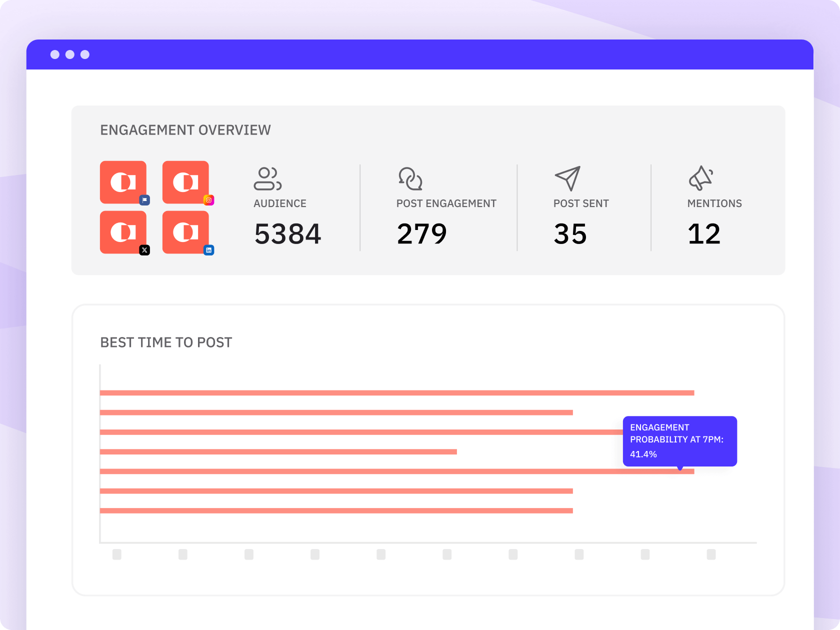Select the topmost bar in the chart

click(x=397, y=393)
